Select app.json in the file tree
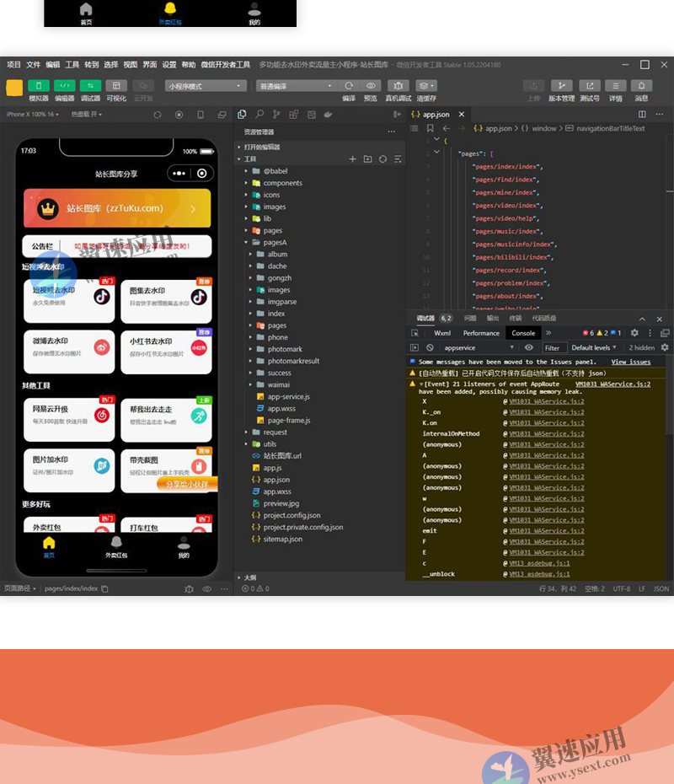This screenshot has height=784, width=674. point(276,480)
